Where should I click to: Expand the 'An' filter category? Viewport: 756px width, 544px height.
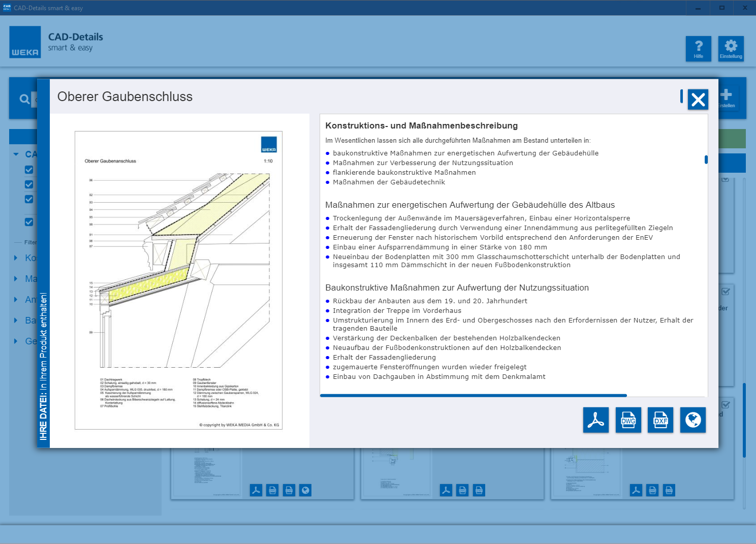16,300
